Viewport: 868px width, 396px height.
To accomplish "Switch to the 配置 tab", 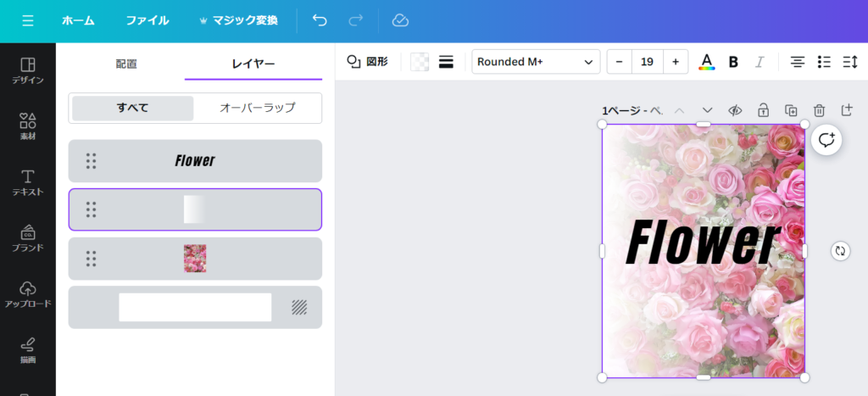I will 126,64.
